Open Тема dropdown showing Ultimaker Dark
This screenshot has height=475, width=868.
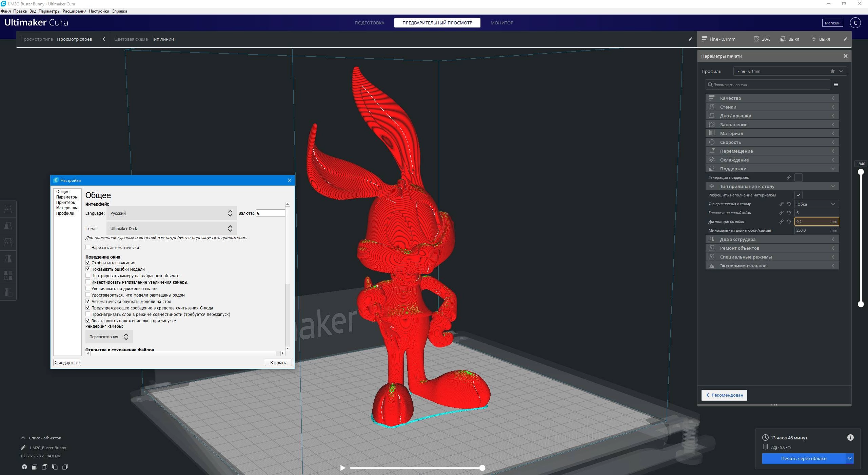(172, 228)
